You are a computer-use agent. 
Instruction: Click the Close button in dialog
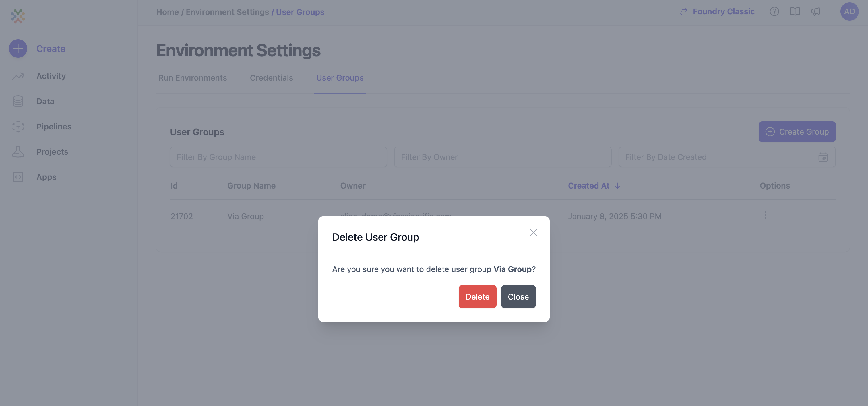518,296
